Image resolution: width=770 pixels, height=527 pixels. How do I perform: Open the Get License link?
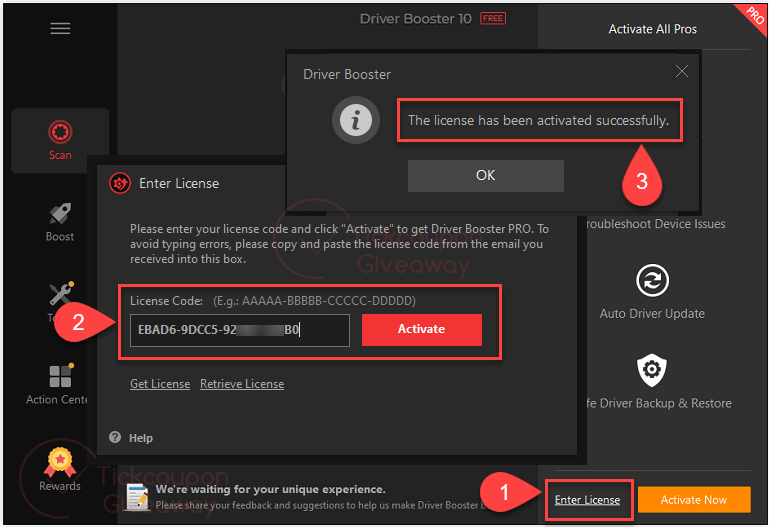[x=160, y=384]
